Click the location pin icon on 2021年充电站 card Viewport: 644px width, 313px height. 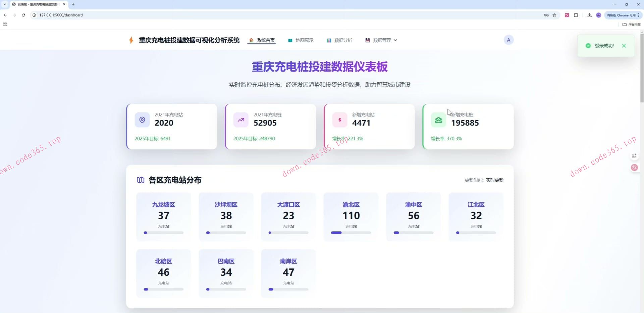tap(142, 120)
